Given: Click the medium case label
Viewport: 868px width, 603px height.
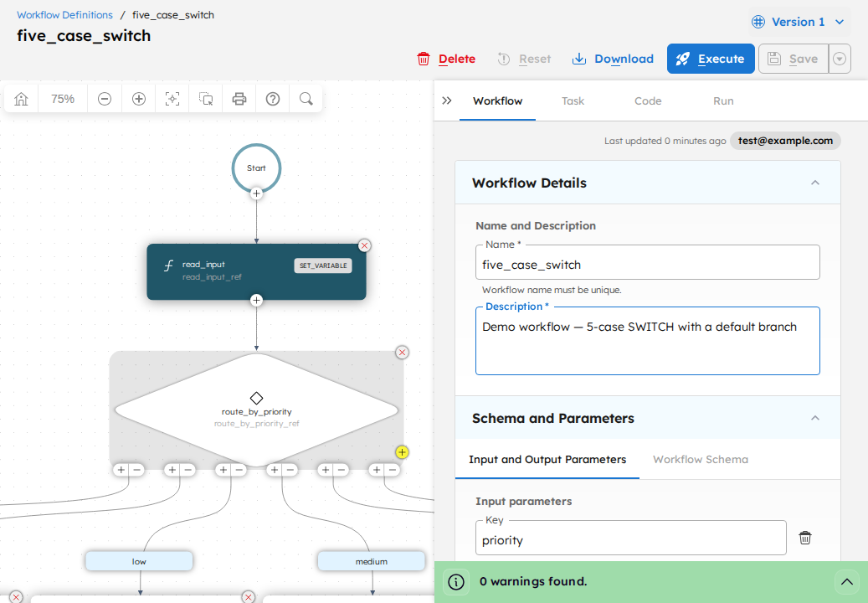Looking at the screenshot, I should coord(372,561).
